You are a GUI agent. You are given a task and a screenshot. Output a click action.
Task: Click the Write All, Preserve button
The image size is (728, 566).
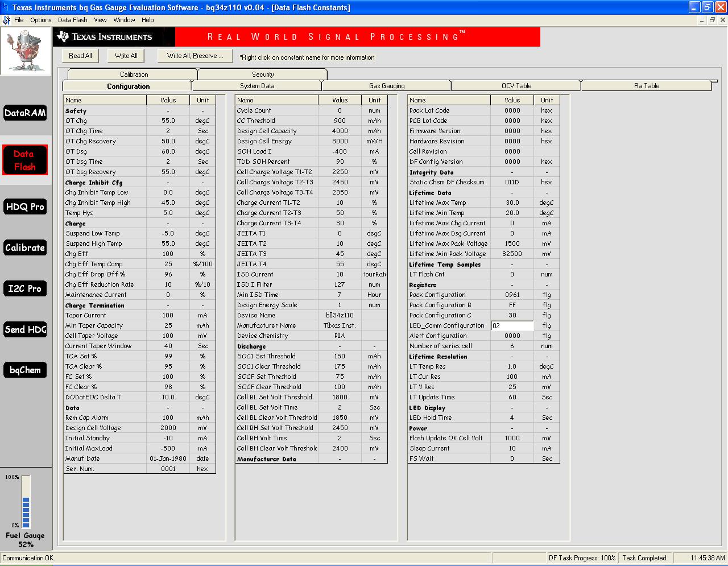tap(195, 56)
